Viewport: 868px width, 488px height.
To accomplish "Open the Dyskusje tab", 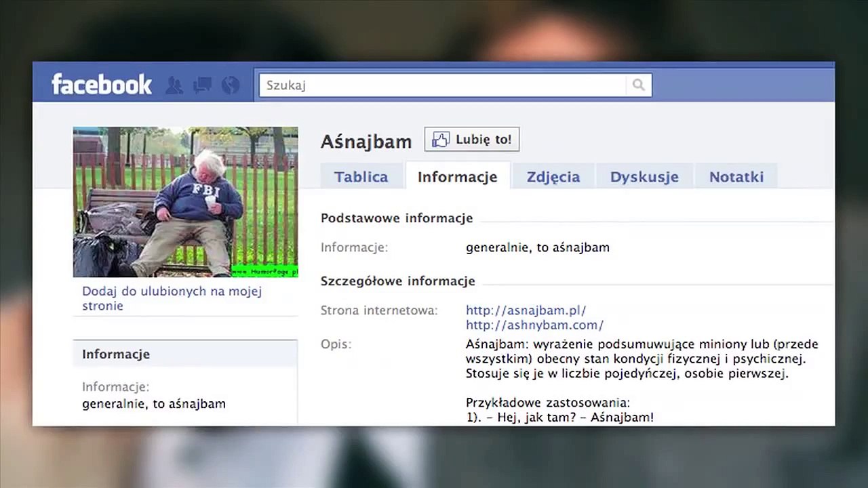I will click(644, 177).
